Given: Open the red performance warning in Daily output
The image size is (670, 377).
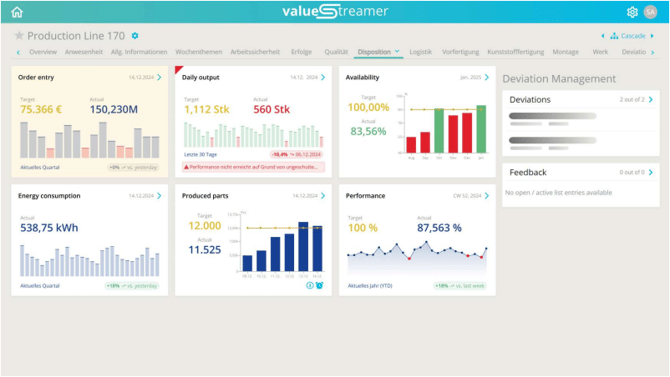Looking at the screenshot, I should pos(253,167).
